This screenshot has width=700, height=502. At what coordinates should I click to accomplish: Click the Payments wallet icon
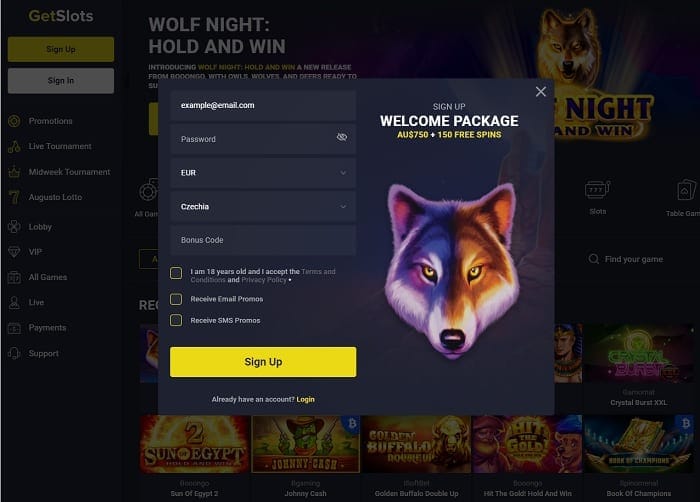pyautogui.click(x=14, y=328)
